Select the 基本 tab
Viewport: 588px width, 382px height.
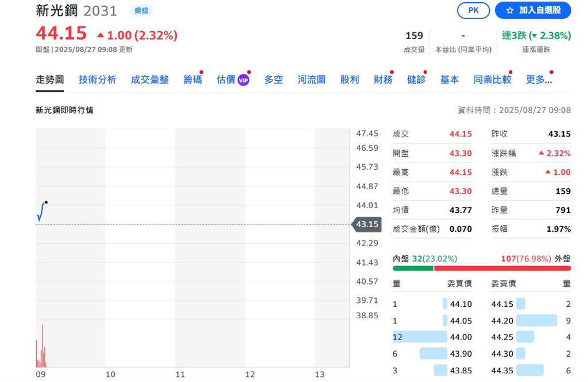(x=449, y=80)
